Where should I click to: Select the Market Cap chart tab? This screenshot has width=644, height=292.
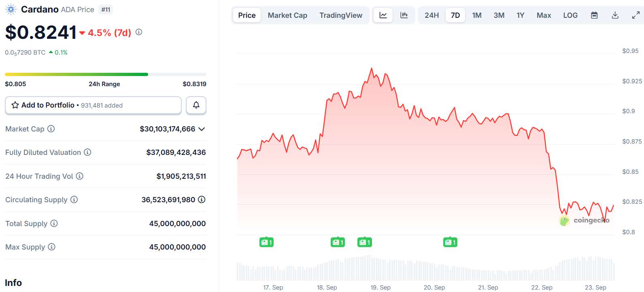tap(287, 15)
